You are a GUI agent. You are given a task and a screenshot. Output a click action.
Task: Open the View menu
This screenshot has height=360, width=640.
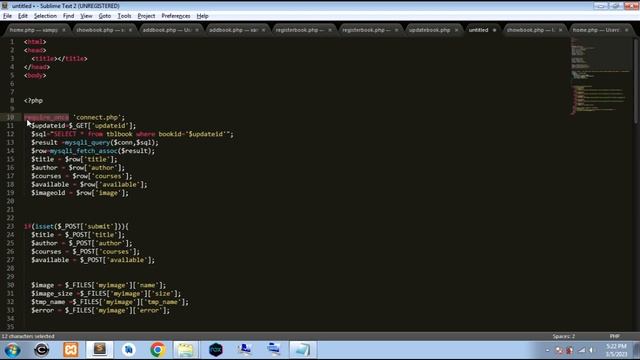point(86,16)
